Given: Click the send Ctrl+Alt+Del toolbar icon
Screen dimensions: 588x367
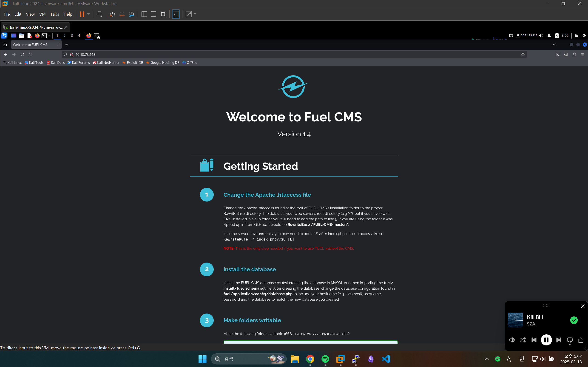Looking at the screenshot, I should pos(99,14).
